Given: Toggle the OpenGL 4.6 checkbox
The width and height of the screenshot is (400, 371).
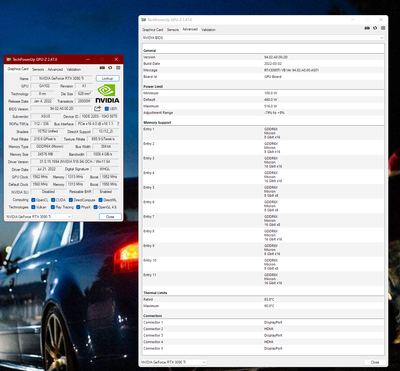Looking at the screenshot, I should coord(95,207).
